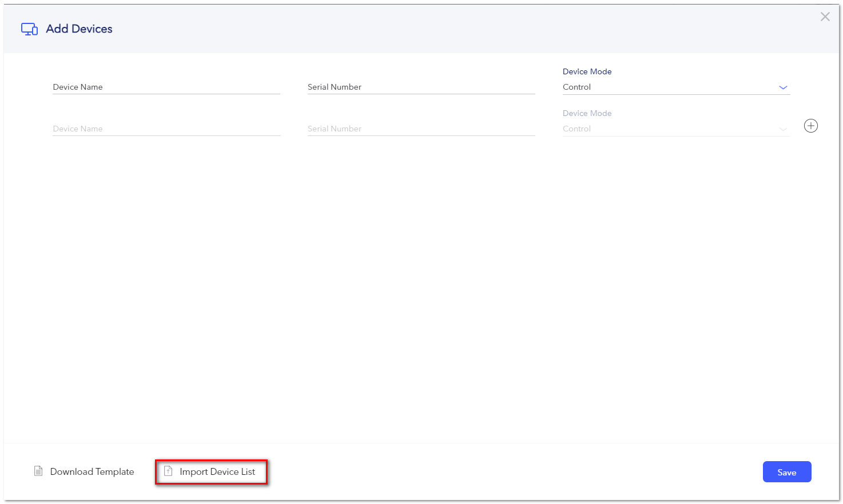Click the Download Template document icon
The height and width of the screenshot is (504, 843).
pyautogui.click(x=38, y=471)
